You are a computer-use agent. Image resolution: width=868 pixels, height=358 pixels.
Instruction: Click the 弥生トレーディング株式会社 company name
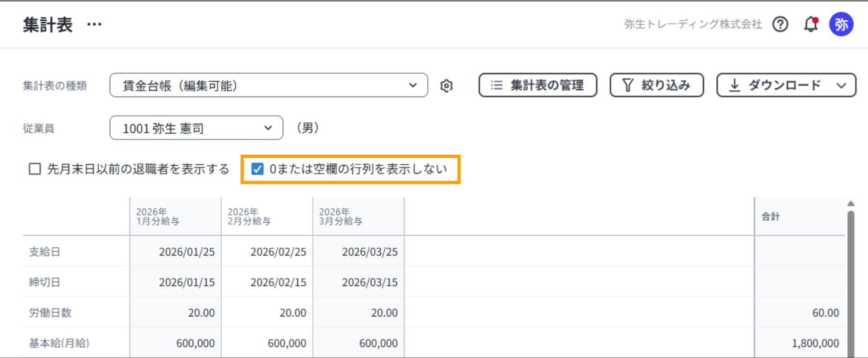(x=693, y=24)
